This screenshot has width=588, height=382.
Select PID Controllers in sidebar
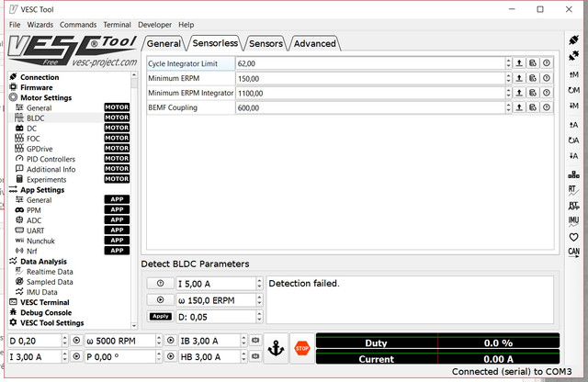(51, 159)
